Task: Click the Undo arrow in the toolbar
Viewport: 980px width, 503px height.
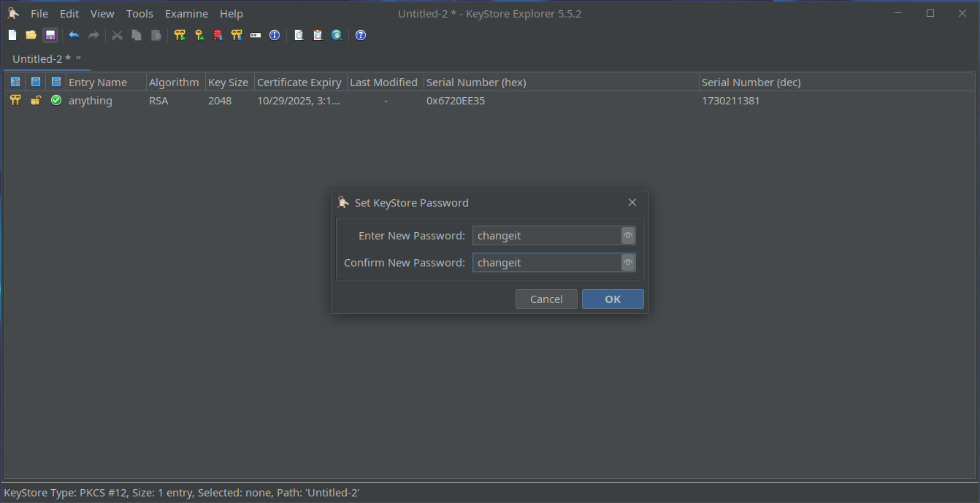Action: (x=74, y=35)
